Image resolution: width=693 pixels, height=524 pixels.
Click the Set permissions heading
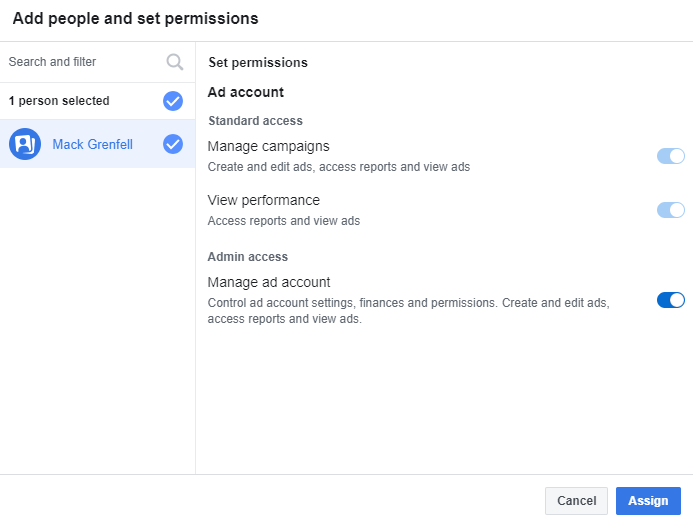pyautogui.click(x=258, y=62)
